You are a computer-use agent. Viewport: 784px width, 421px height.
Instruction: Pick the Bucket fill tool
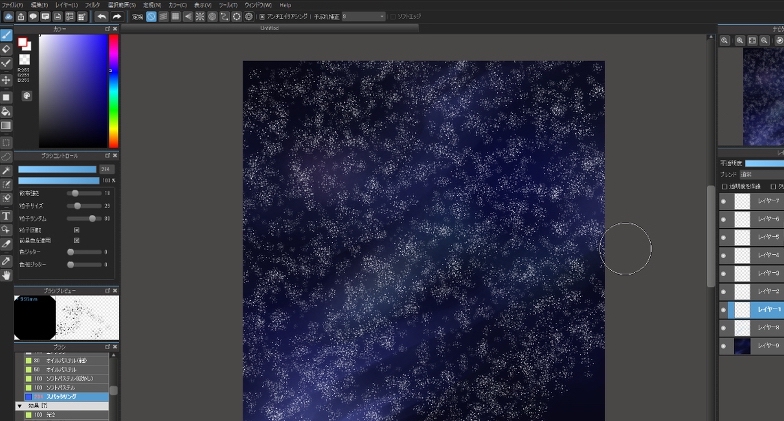[x=6, y=111]
